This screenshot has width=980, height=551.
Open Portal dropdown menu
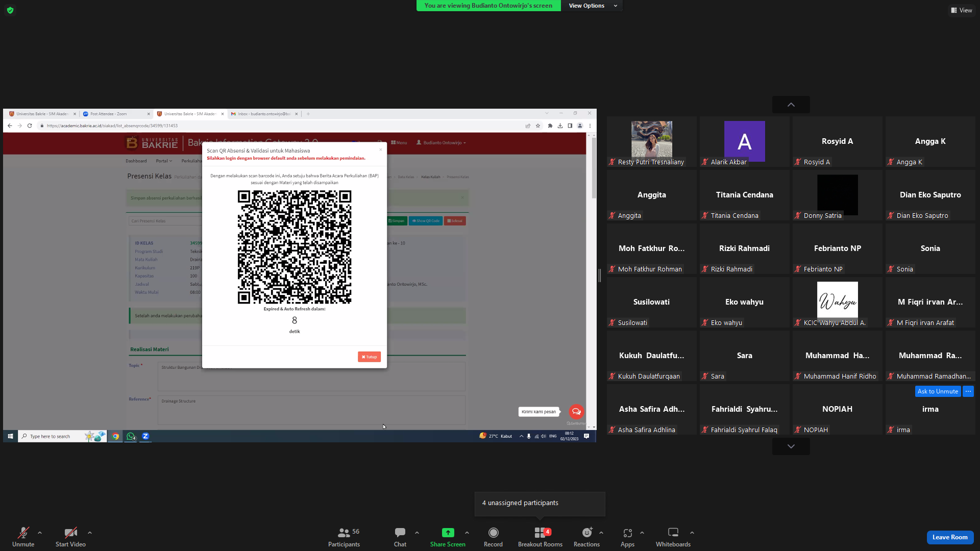164,161
